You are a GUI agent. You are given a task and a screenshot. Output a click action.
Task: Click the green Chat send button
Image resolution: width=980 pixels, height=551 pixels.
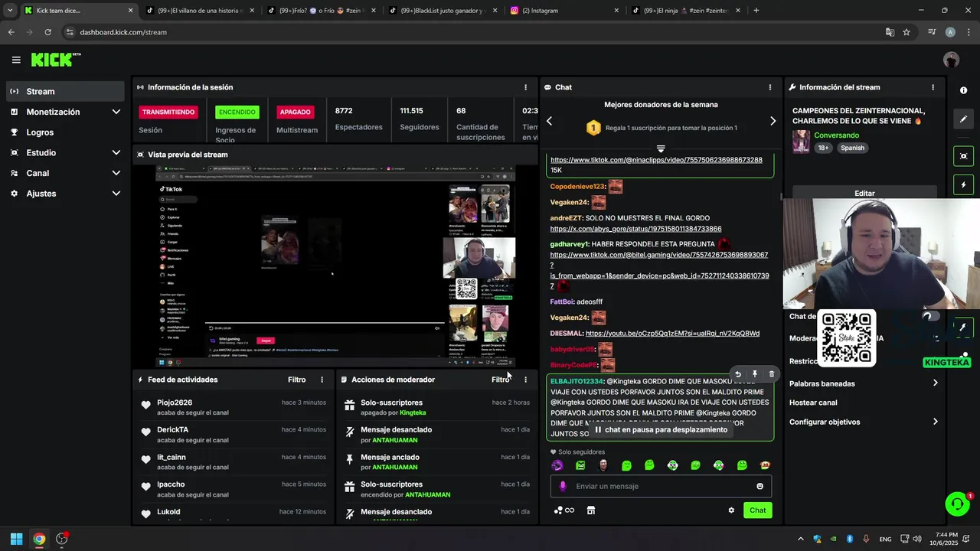(757, 510)
